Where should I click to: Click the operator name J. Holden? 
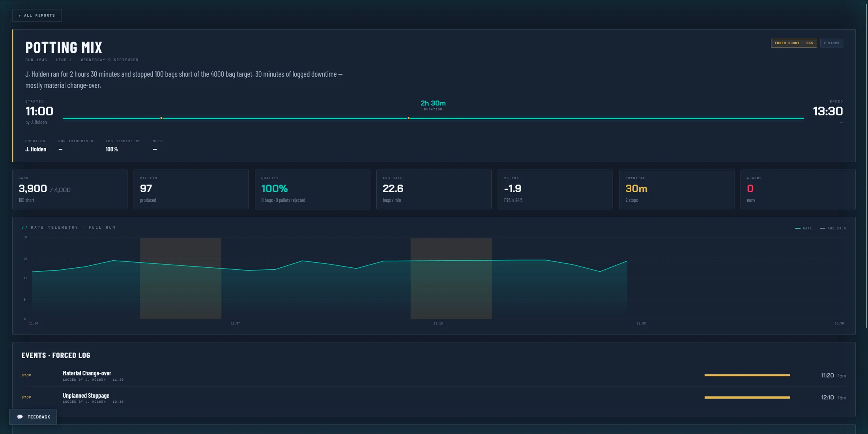36,149
